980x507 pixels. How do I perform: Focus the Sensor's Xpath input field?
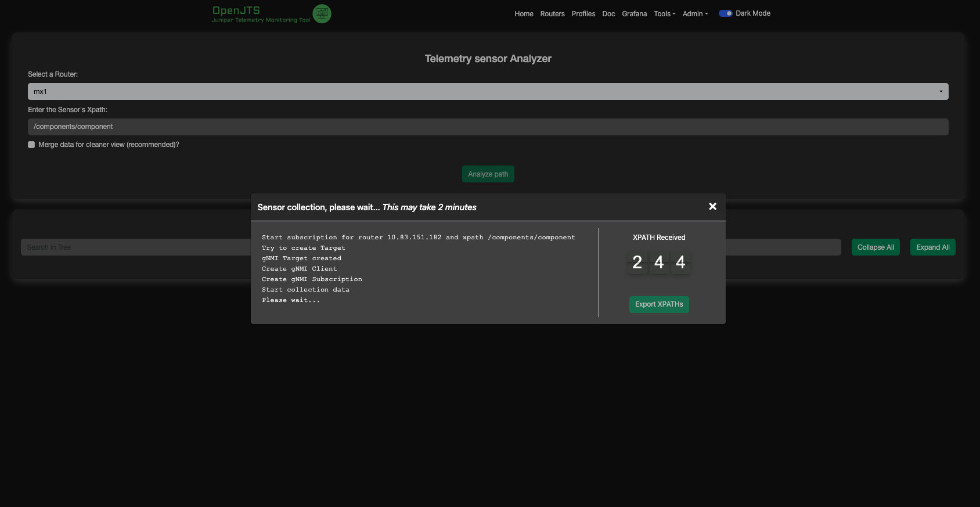tap(488, 127)
